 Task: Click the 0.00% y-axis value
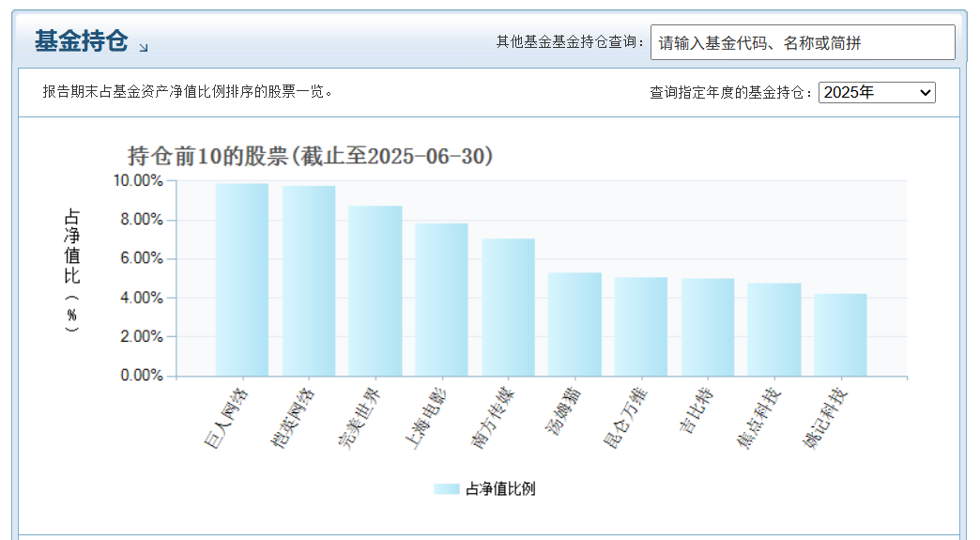[141, 375]
